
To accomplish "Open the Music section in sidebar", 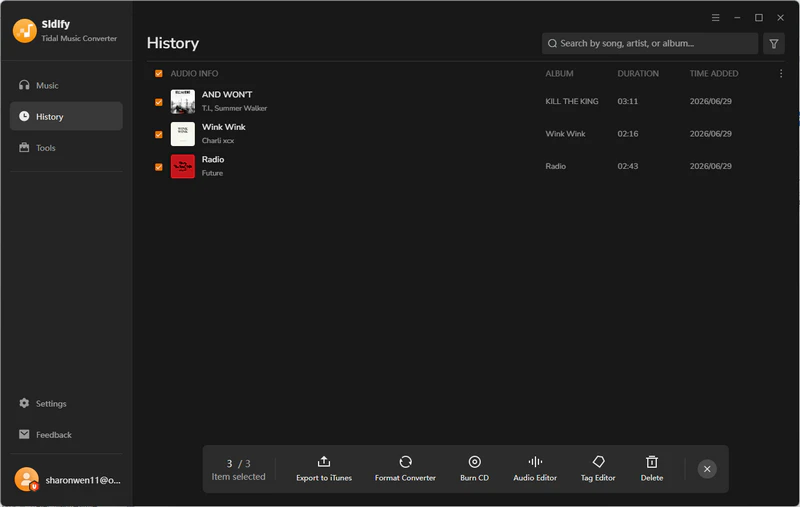I will pyautogui.click(x=66, y=85).
